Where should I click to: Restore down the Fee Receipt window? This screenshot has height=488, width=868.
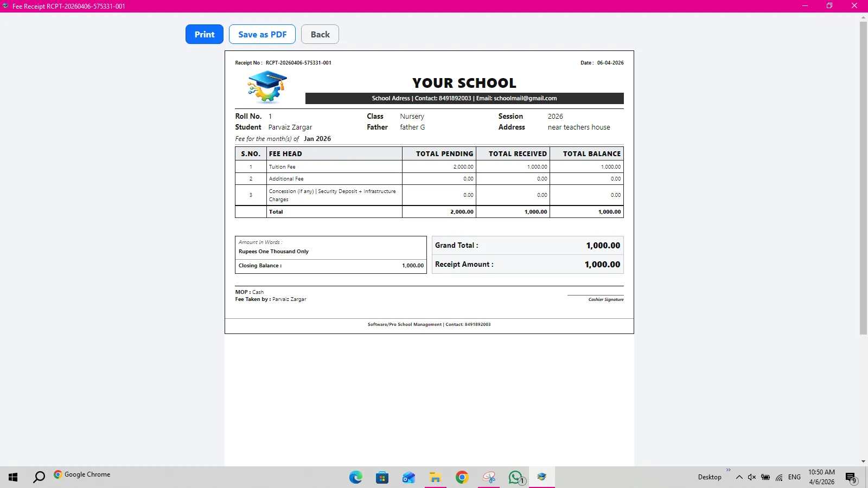pos(829,6)
